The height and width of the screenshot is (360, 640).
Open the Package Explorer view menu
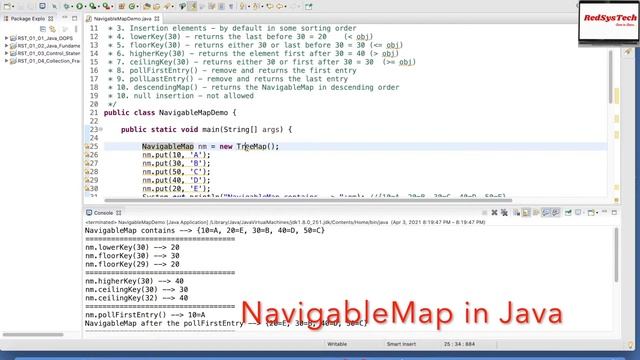[76, 29]
